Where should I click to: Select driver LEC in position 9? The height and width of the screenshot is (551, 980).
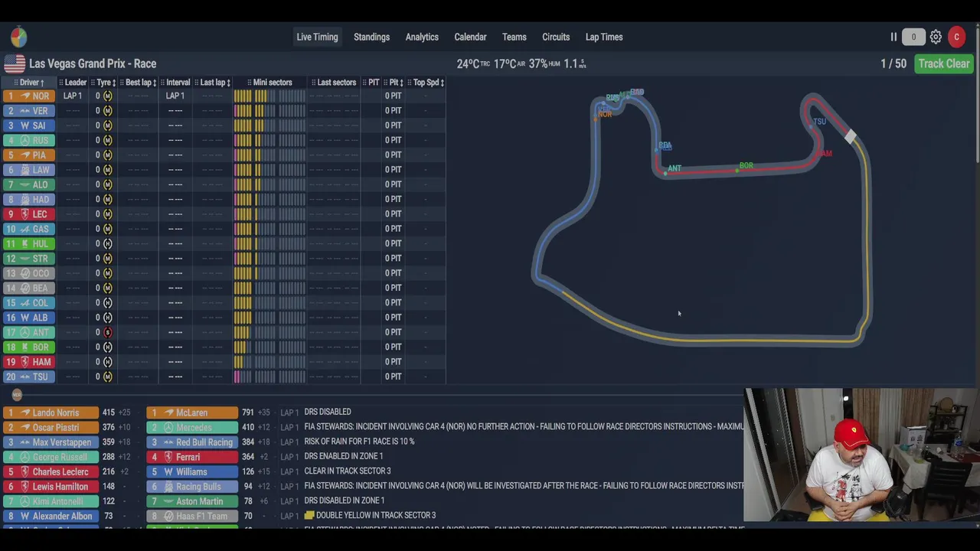pos(28,214)
